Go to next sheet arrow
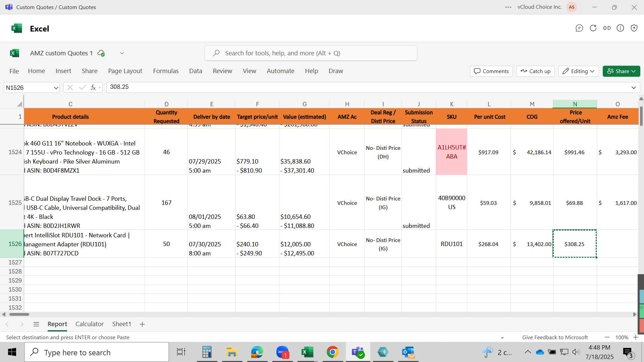Screen dimensions: 644x362 22,324
